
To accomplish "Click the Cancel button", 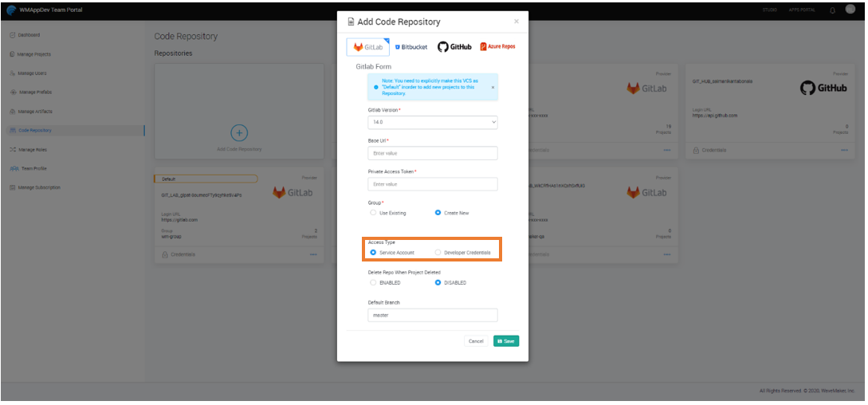I will tap(476, 341).
